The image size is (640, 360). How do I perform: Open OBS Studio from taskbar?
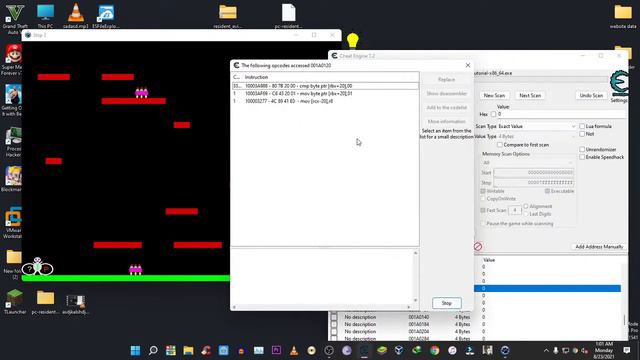click(x=329, y=350)
